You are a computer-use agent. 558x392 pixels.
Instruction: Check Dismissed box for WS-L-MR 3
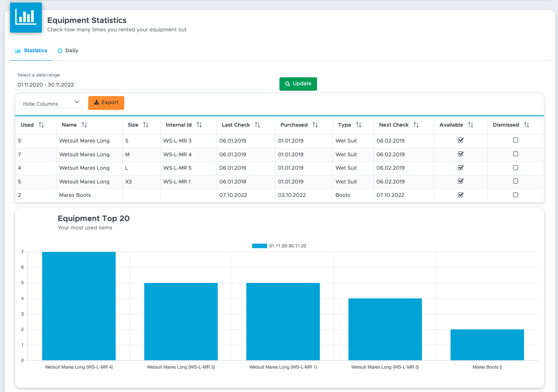point(516,140)
